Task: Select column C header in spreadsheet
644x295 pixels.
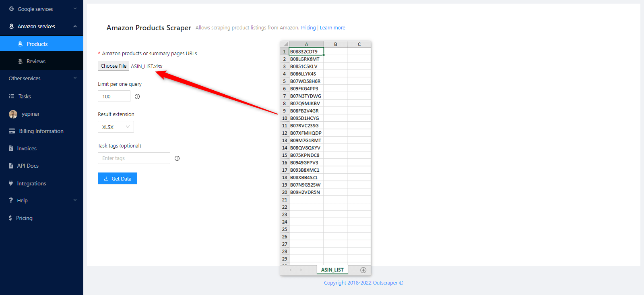Action: (359, 44)
